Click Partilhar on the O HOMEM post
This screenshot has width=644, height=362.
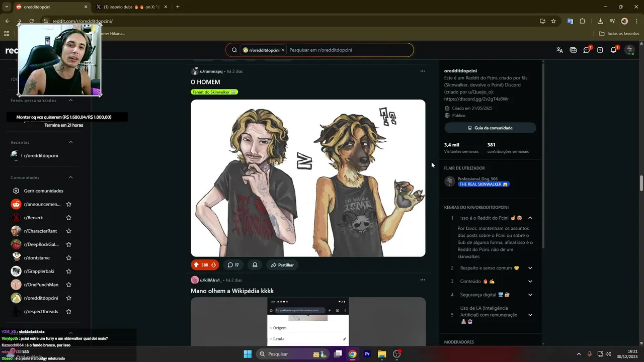(x=282, y=265)
